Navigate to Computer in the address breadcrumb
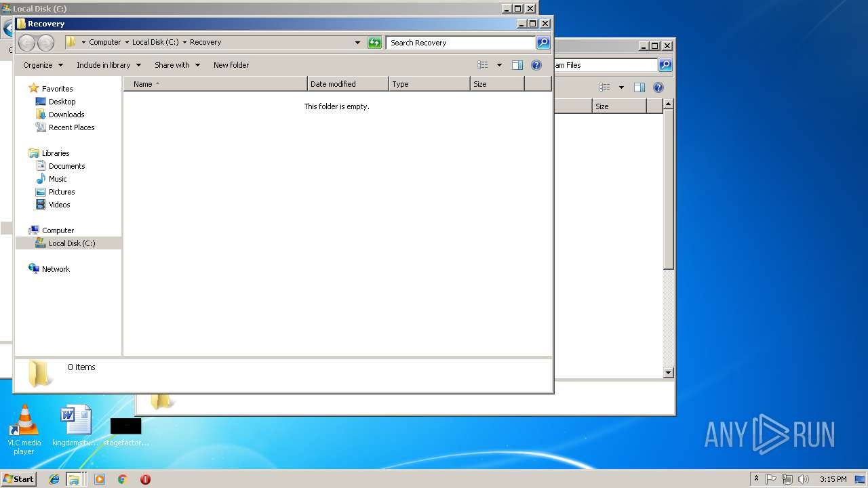Image resolution: width=868 pixels, height=488 pixels. pyautogui.click(x=105, y=42)
